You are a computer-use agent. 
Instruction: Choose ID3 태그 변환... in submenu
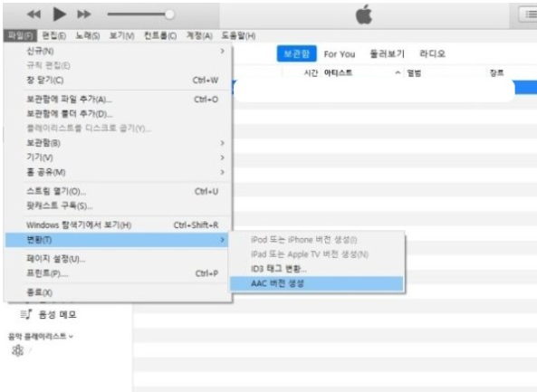[x=317, y=269]
